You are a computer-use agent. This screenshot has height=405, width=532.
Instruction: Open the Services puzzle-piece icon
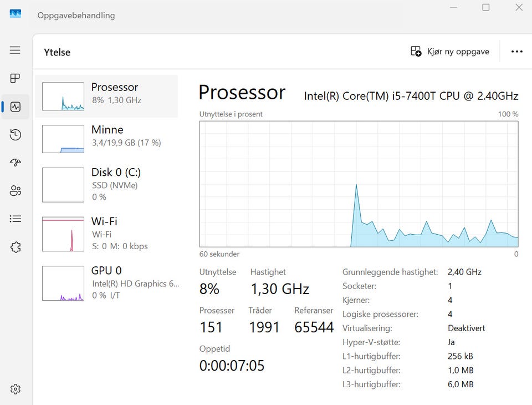point(15,247)
